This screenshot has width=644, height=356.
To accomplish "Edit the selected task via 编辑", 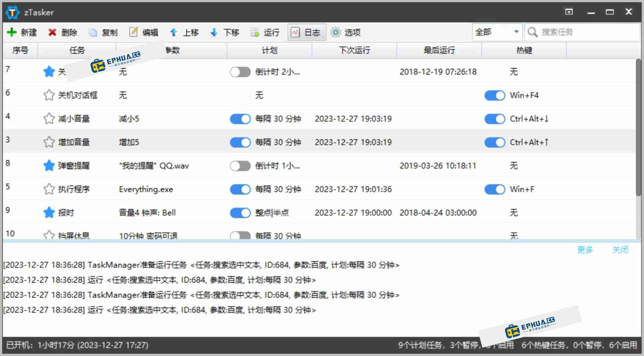I will (144, 32).
